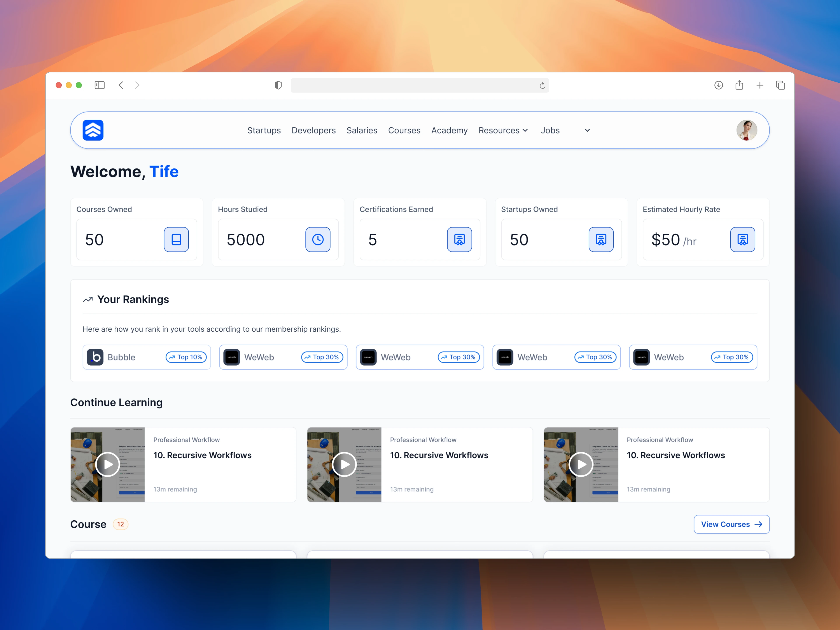Click the privacy shield icon
This screenshot has width=840, height=630.
point(278,85)
